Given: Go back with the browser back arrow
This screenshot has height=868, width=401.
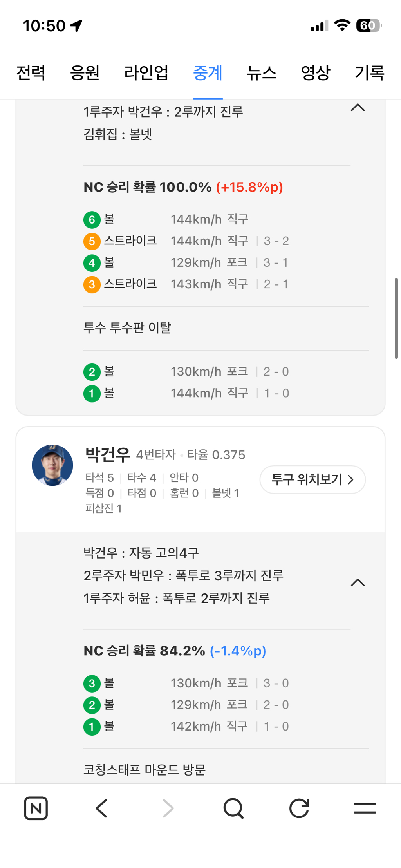Looking at the screenshot, I should click(102, 808).
